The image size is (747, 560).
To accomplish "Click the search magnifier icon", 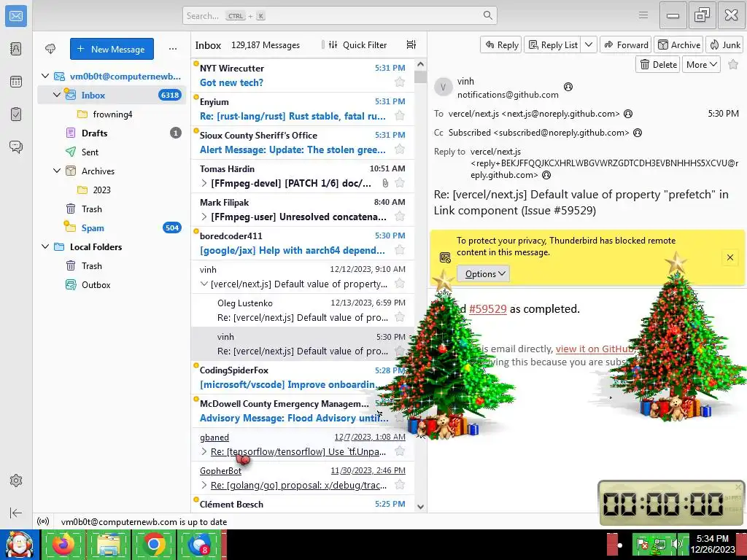I will (487, 15).
